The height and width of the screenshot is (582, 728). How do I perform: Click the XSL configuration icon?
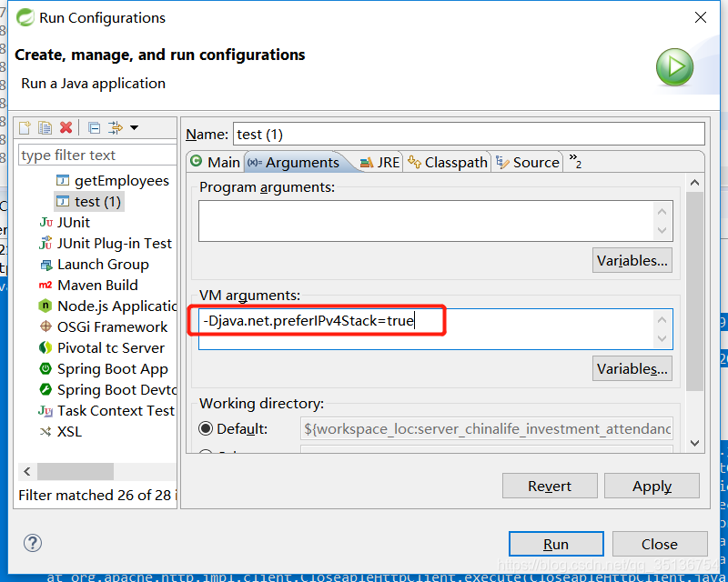pyautogui.click(x=45, y=432)
